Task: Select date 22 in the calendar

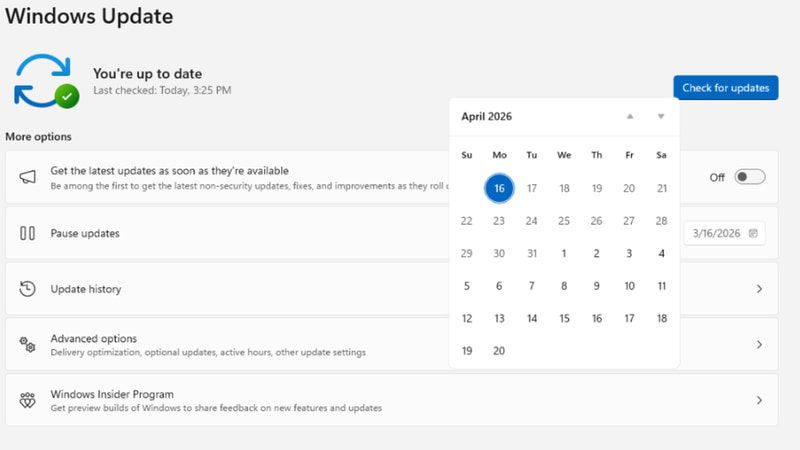Action: click(466, 221)
